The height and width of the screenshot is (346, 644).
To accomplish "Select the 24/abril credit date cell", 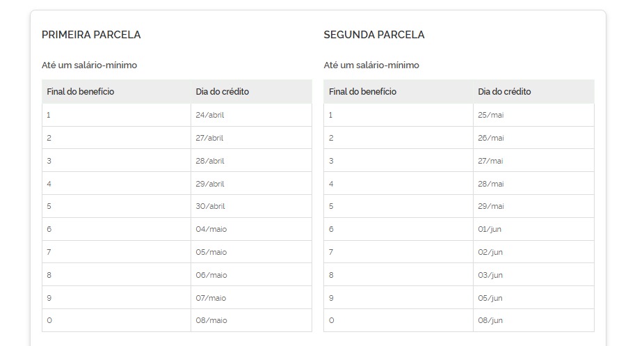I will (210, 115).
